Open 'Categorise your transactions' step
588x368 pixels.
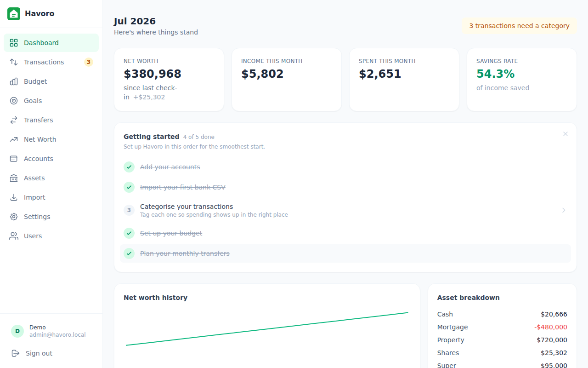click(x=345, y=210)
